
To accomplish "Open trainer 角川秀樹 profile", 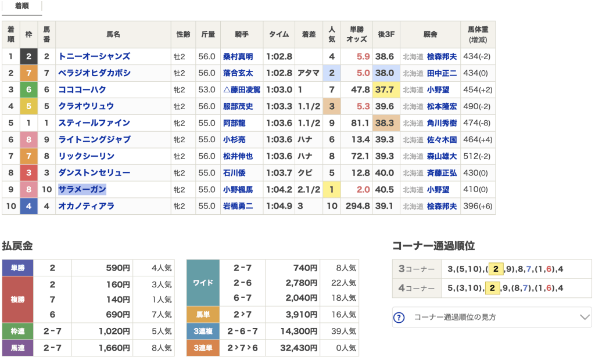I will click(442, 123).
